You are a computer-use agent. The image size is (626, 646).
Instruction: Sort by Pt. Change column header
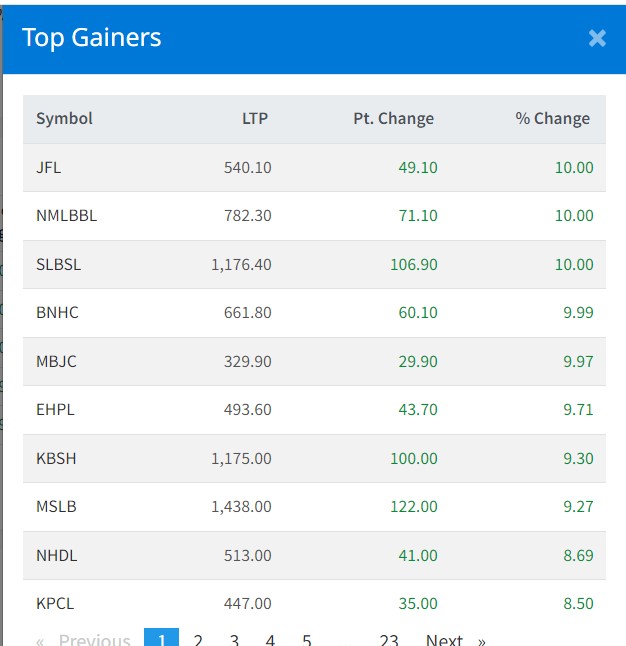[x=393, y=118]
